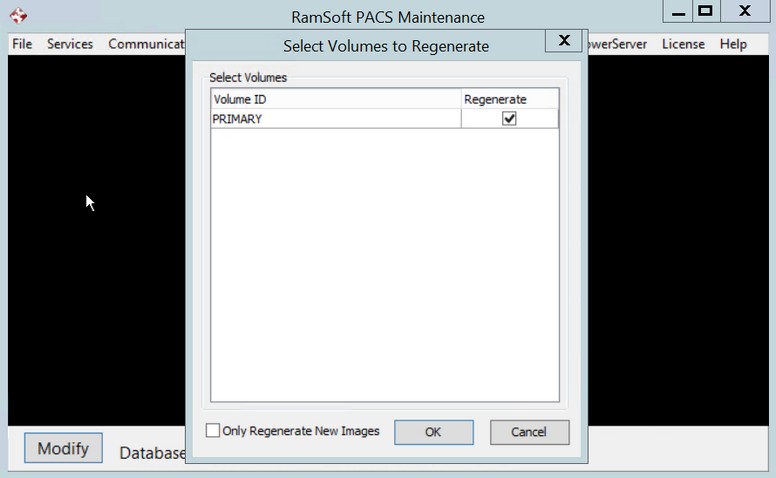Open the Services menu
This screenshot has width=776, height=478.
tap(70, 44)
